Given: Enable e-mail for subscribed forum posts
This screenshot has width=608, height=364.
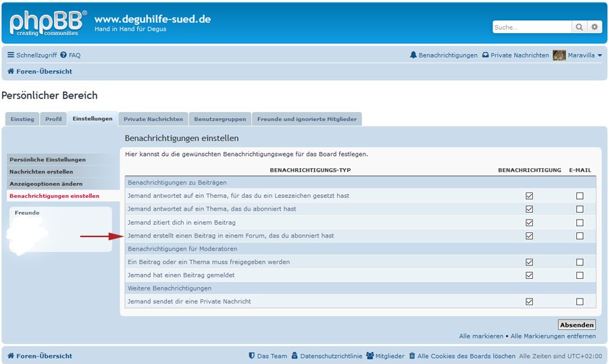Looking at the screenshot, I should coord(580,236).
